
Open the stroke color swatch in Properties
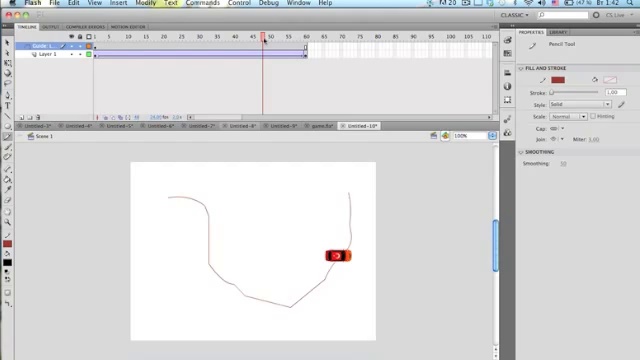pos(558,80)
